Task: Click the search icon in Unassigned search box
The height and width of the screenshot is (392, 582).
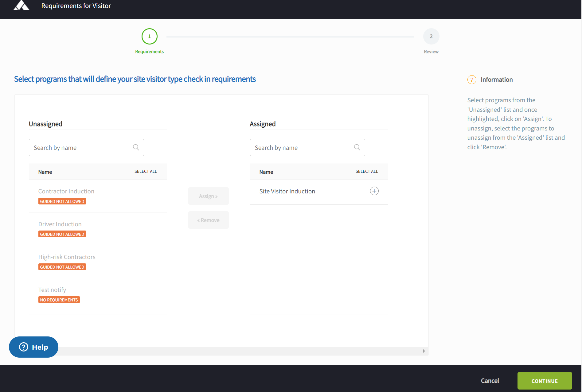Action: coord(136,147)
